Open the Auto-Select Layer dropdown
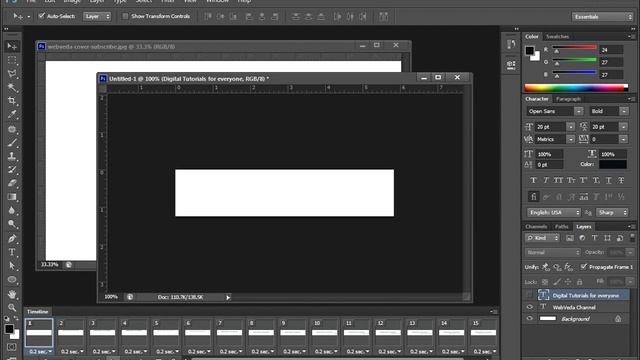Image resolution: width=640 pixels, height=360 pixels. point(97,16)
